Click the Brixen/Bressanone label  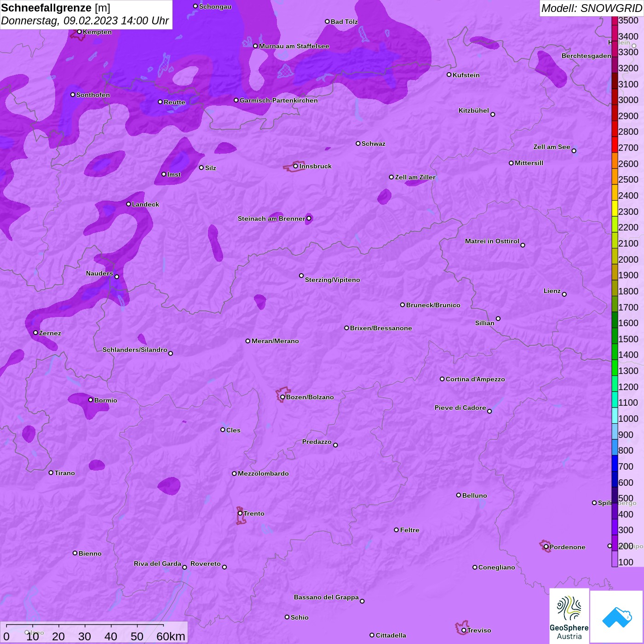coord(381,328)
